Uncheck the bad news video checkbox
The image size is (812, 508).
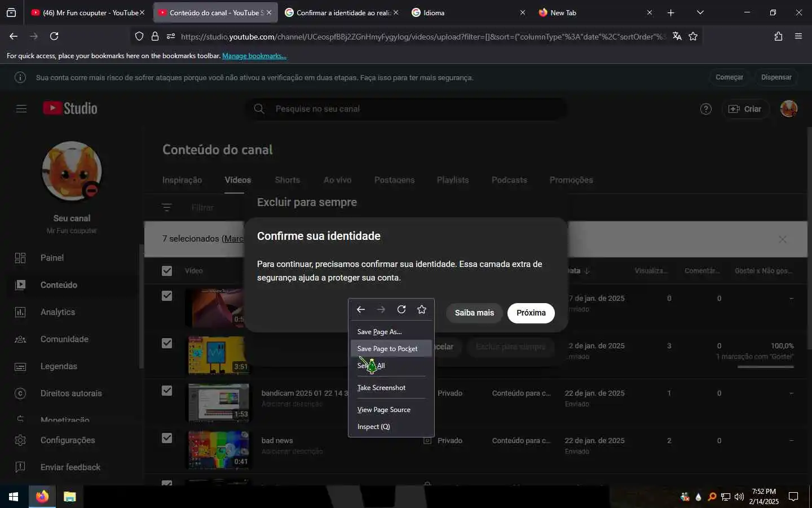167,438
